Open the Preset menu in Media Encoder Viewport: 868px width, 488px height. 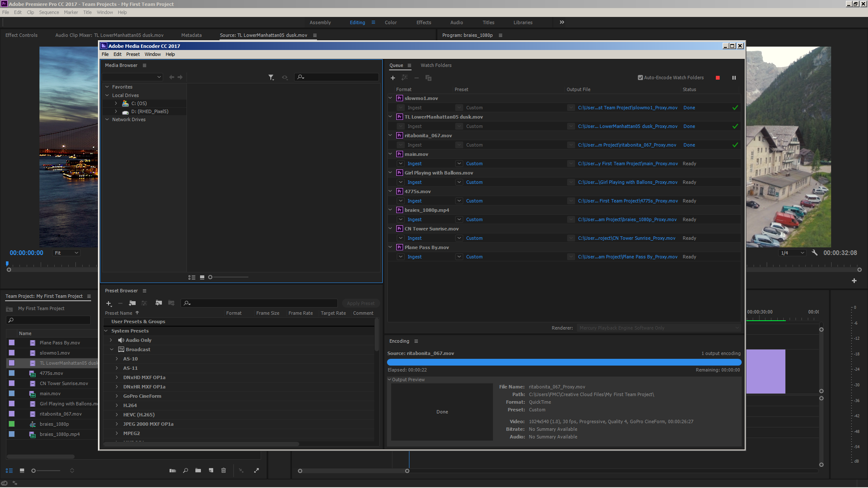pos(133,55)
